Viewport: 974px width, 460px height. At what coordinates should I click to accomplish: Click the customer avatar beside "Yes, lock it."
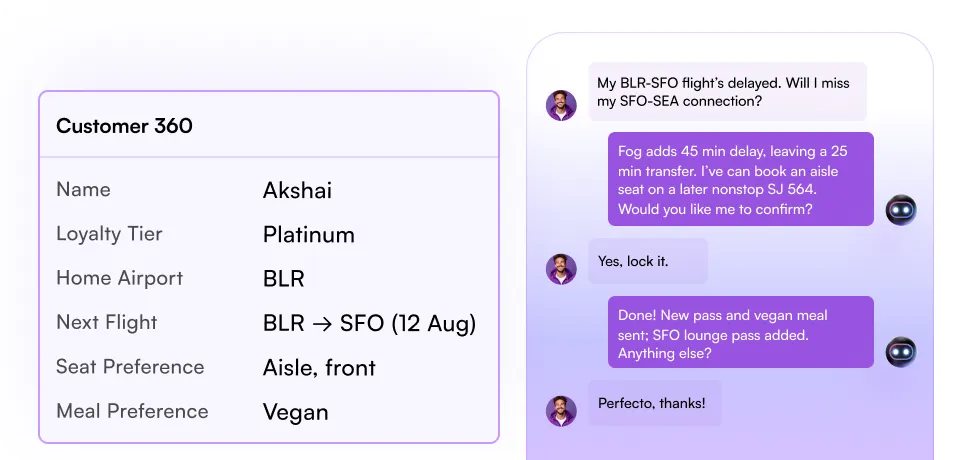click(x=561, y=268)
